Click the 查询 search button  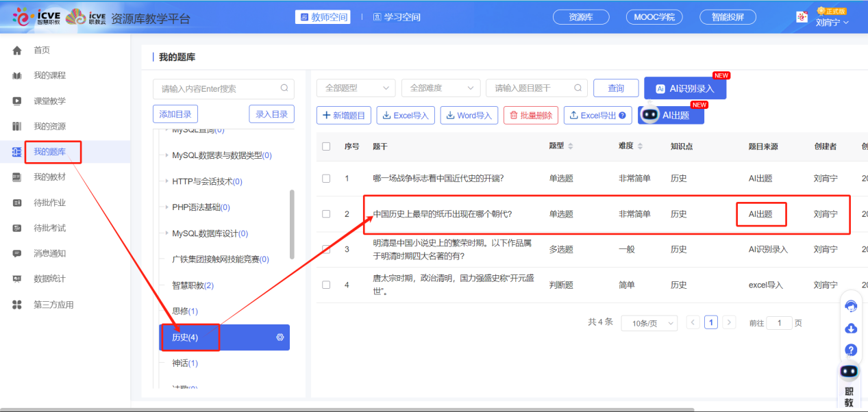pyautogui.click(x=615, y=88)
